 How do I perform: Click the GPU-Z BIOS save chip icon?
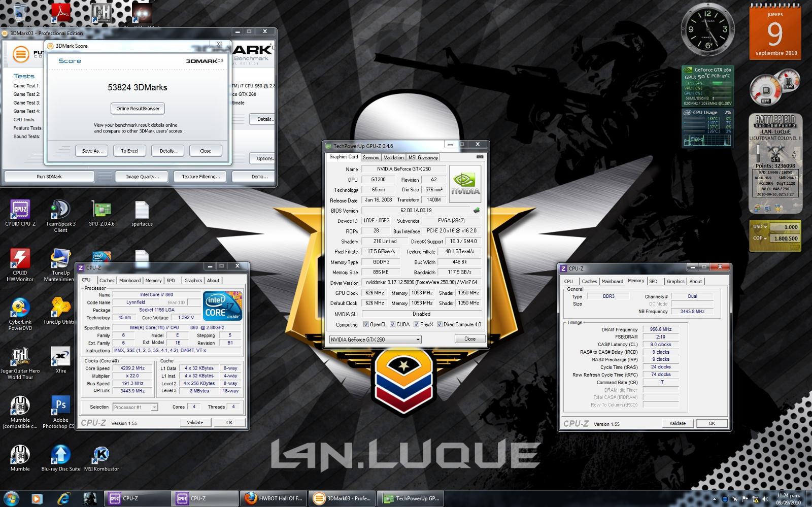pyautogui.click(x=477, y=210)
